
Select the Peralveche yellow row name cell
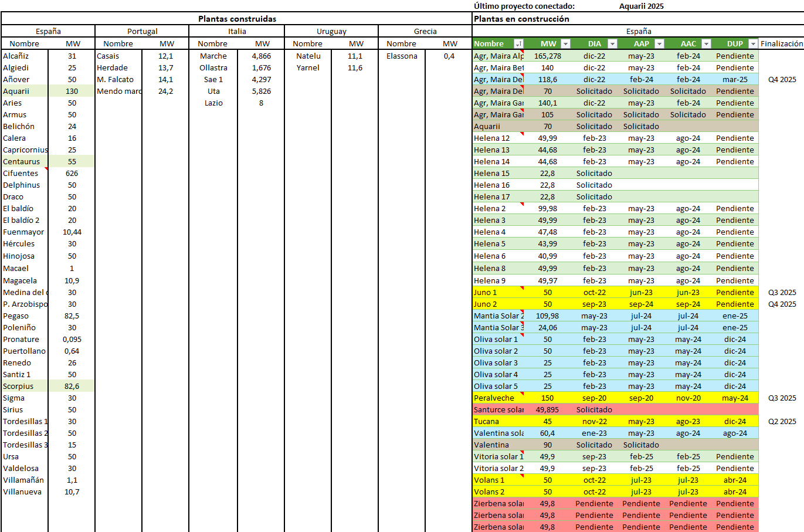[x=498, y=398]
